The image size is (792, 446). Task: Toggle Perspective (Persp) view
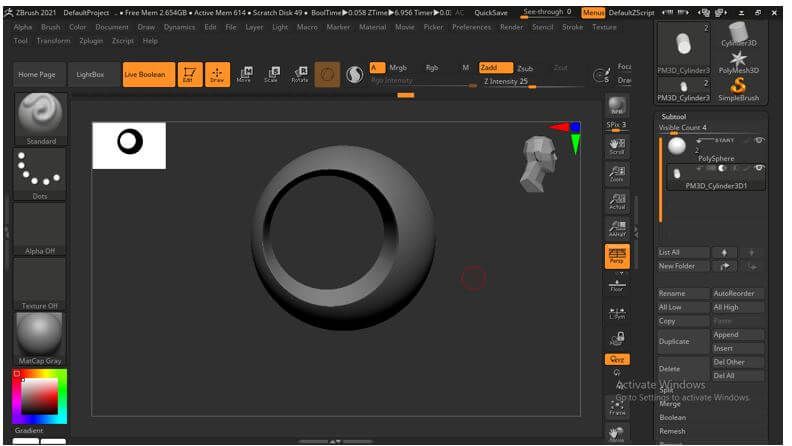[x=617, y=257]
